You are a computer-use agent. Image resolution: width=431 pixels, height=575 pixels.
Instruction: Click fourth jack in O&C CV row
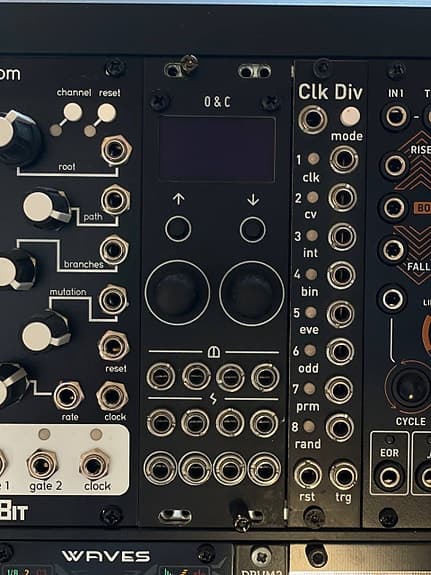coord(264,424)
